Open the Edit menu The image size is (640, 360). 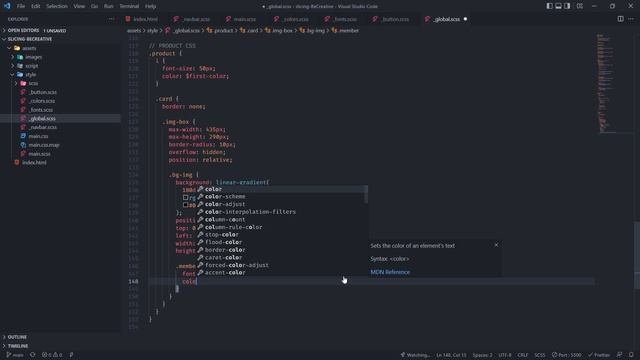click(36, 6)
